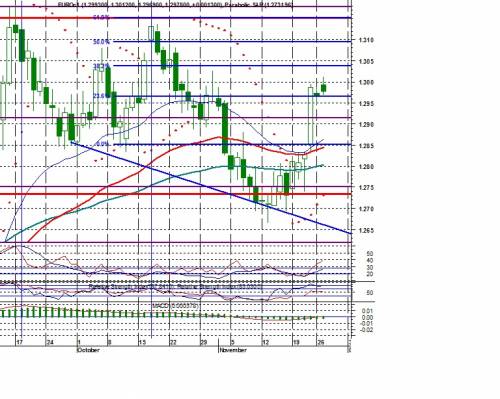Select the 1.300 price axis label

point(366,83)
